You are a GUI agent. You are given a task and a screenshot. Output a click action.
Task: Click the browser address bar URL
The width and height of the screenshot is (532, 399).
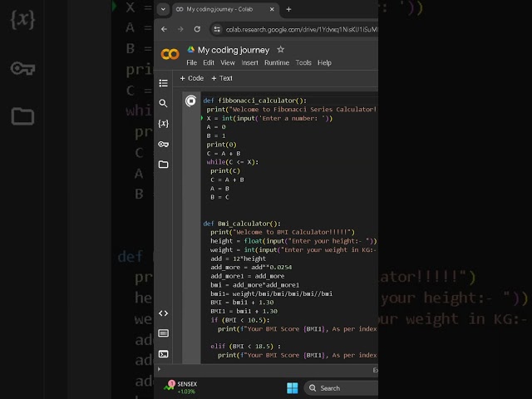301,30
